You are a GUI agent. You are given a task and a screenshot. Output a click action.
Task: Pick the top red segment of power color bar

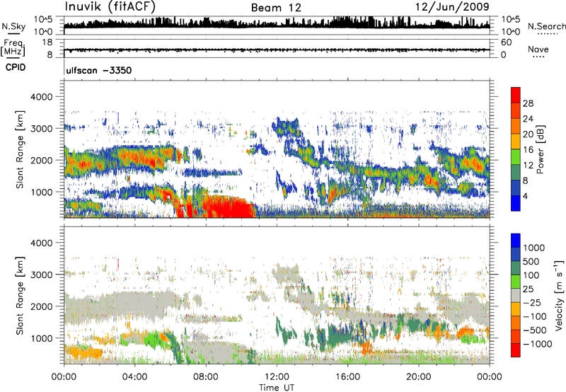coord(516,95)
